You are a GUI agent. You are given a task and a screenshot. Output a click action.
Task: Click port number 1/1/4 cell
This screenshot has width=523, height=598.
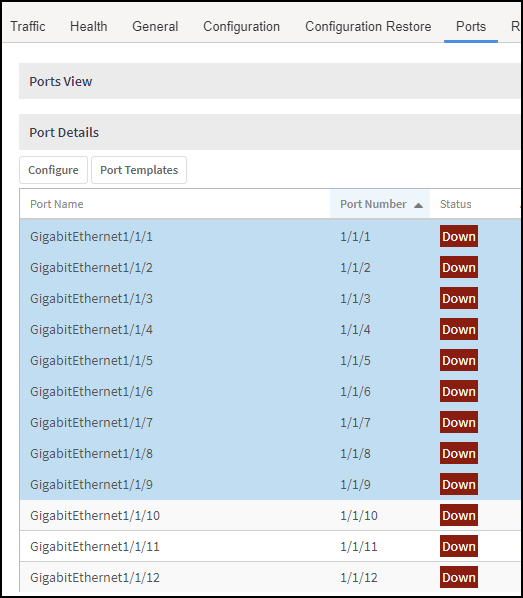pos(355,329)
